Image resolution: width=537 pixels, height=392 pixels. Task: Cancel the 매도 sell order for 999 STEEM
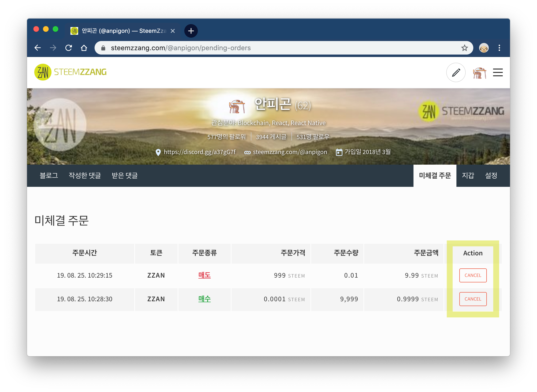click(473, 275)
